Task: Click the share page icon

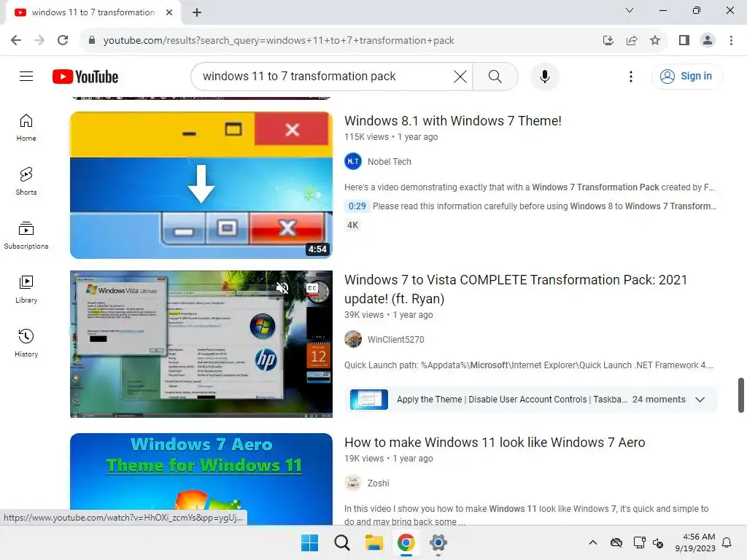Action: pos(632,40)
